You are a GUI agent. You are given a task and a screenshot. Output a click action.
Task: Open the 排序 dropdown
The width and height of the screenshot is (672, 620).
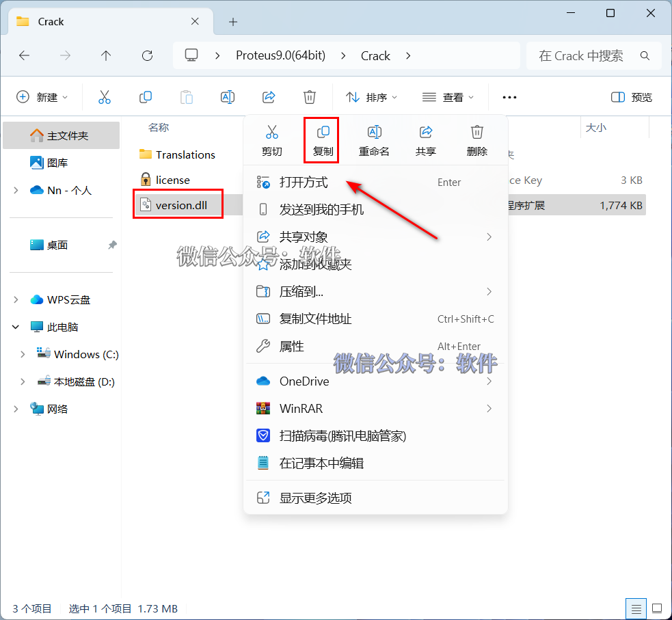tap(372, 97)
